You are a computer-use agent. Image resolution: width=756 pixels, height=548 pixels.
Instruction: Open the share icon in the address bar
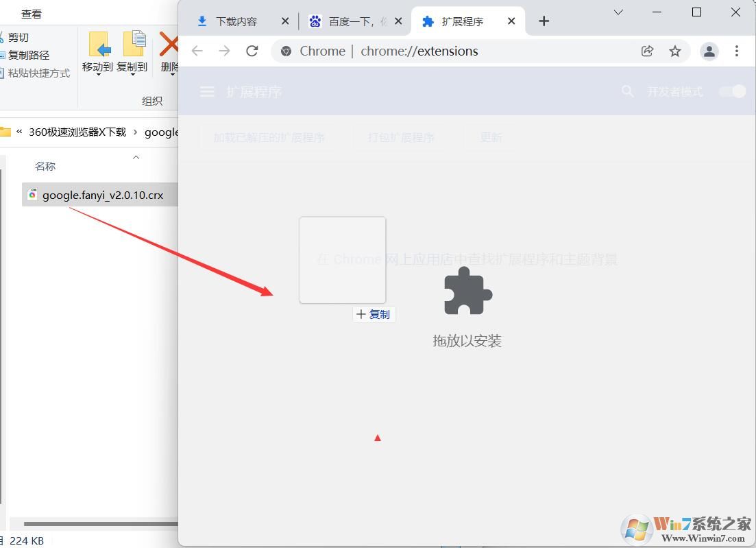pyautogui.click(x=647, y=51)
